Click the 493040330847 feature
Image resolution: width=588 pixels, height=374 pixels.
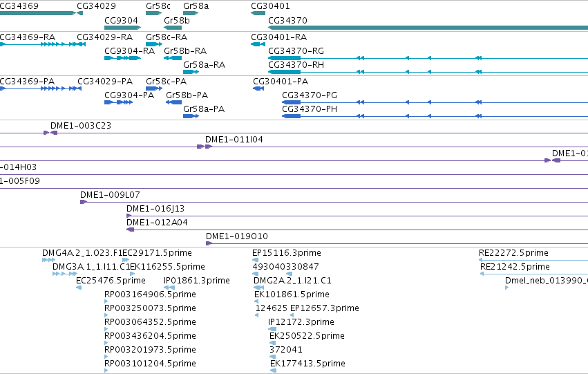pyautogui.click(x=272, y=274)
